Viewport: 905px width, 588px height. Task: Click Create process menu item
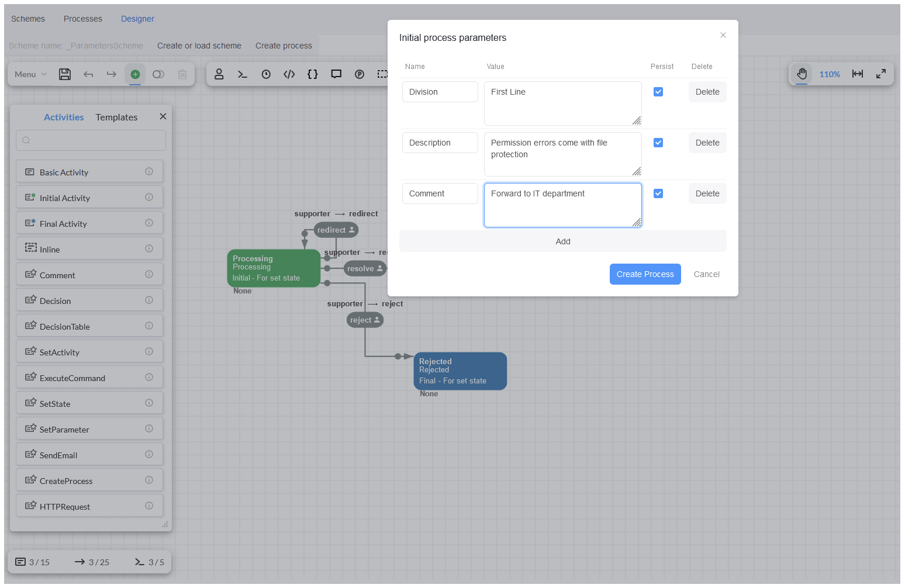click(x=284, y=46)
